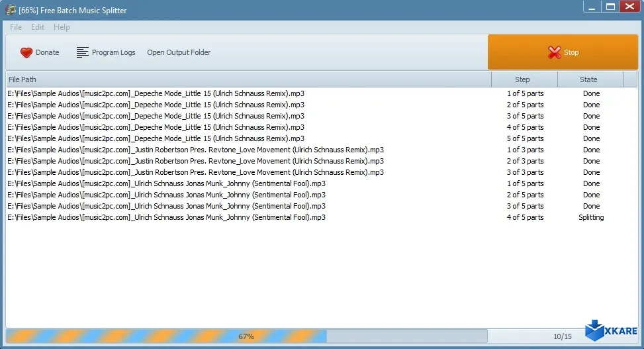644x349 pixels.
Task: Open the File menu
Action: pos(16,27)
